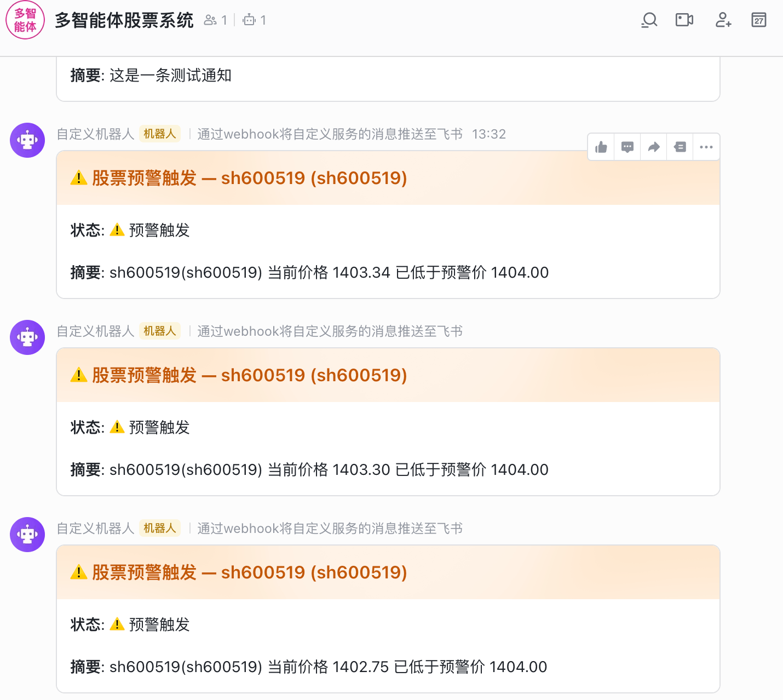Open the alert card header of the 1402.75 message

click(388, 572)
